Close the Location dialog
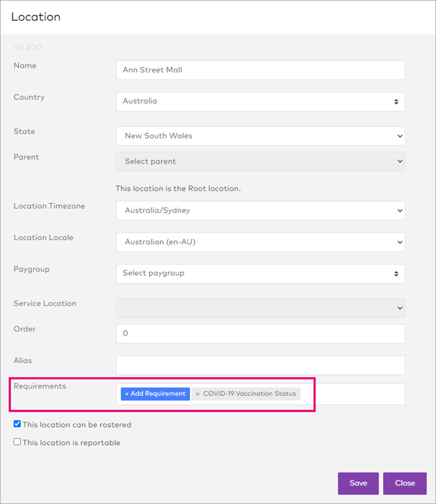Image resolution: width=436 pixels, height=504 pixels. (x=404, y=483)
